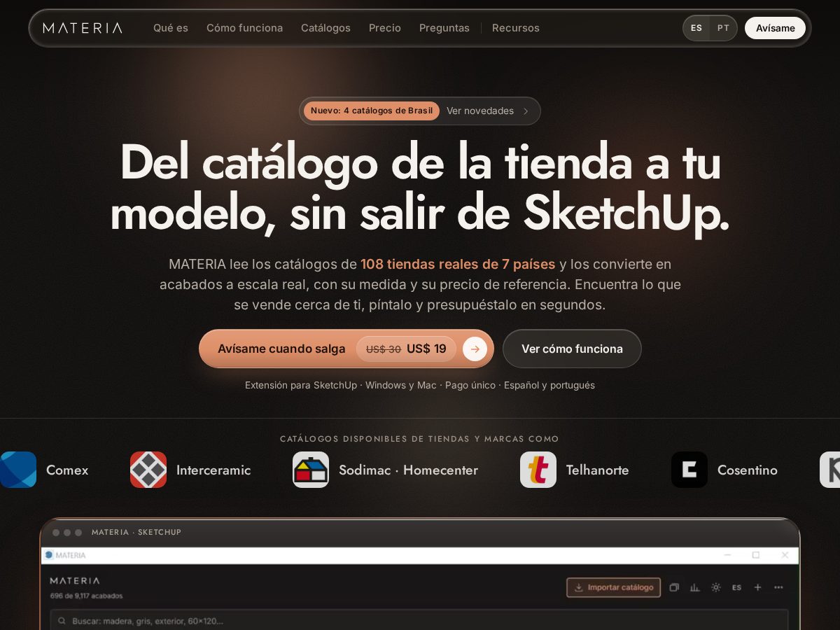Click the Sodimac · Homecenter text

pos(408,470)
